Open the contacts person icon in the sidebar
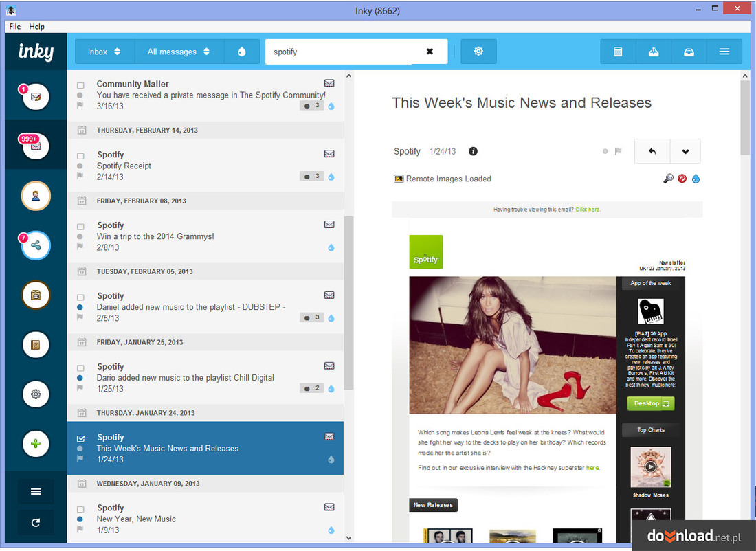Screen dimensions: 756x551 36,196
